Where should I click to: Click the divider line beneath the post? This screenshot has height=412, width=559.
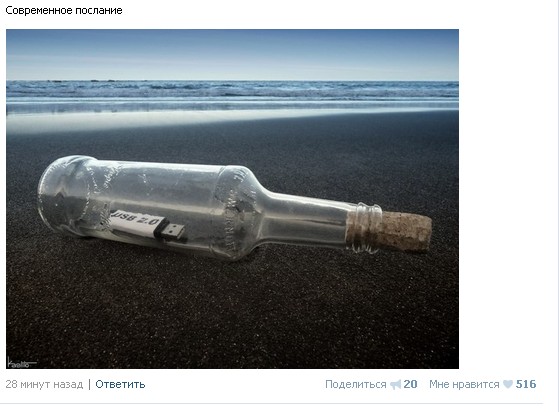pyautogui.click(x=274, y=403)
